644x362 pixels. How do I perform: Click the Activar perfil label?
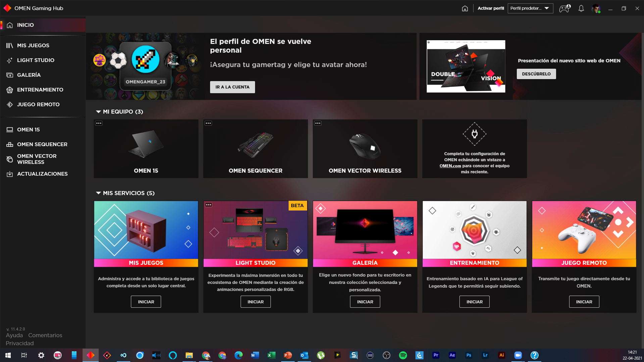click(491, 8)
